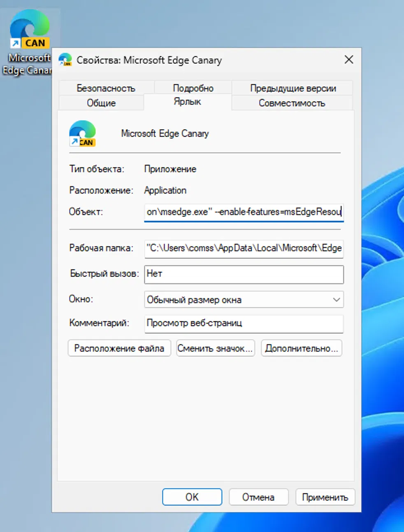Screen dimensions: 404x532
Task: Click the Microsoft Edge Canary name text field
Action: pyautogui.click(x=165, y=133)
